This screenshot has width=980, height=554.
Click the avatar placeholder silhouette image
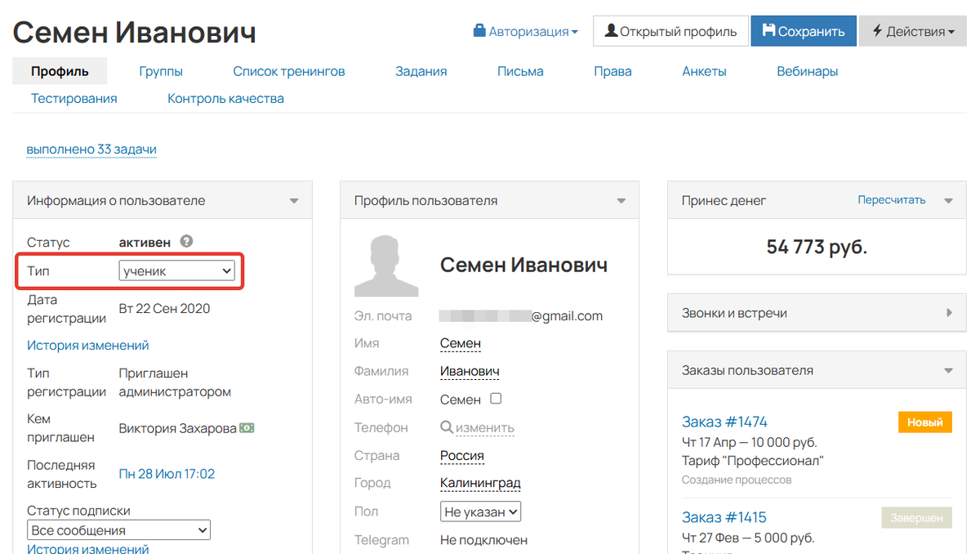(385, 266)
